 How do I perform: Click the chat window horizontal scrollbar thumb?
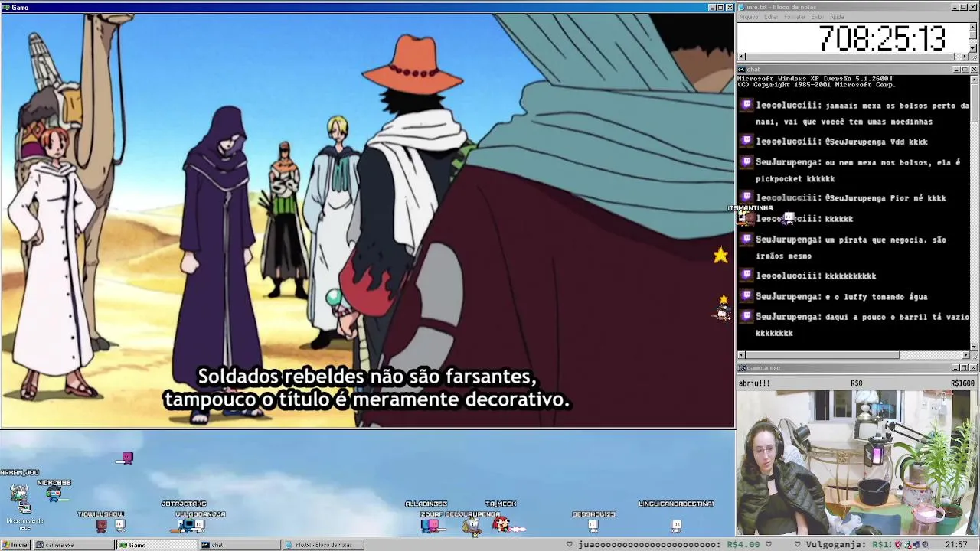(822, 355)
